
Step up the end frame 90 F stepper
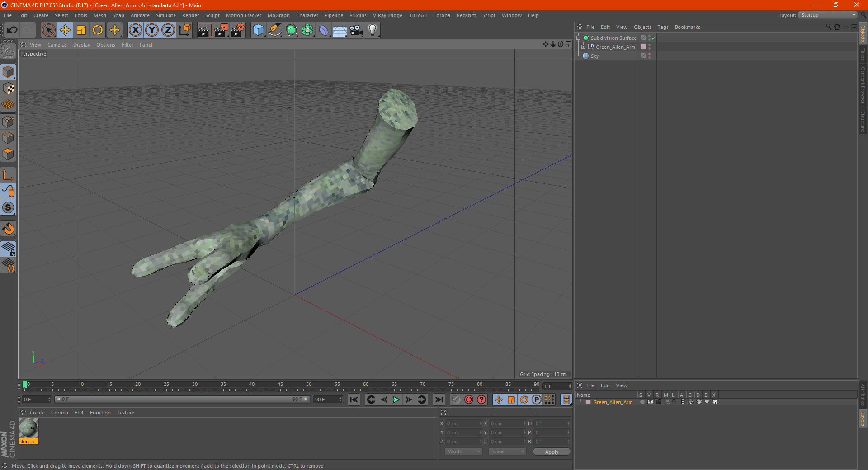click(340, 398)
